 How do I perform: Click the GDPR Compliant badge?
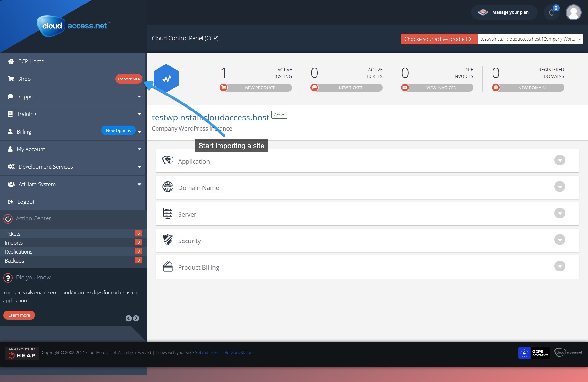pyautogui.click(x=534, y=353)
